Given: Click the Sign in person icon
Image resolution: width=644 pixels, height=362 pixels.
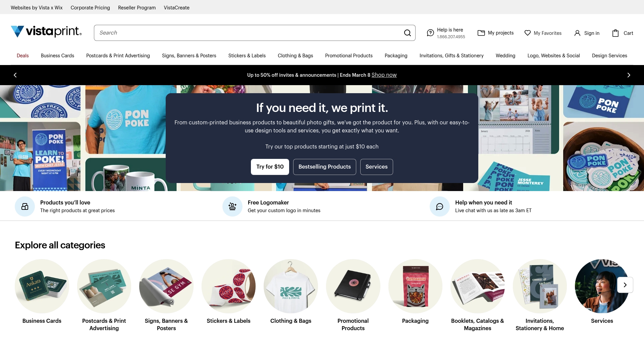Looking at the screenshot, I should [577, 33].
